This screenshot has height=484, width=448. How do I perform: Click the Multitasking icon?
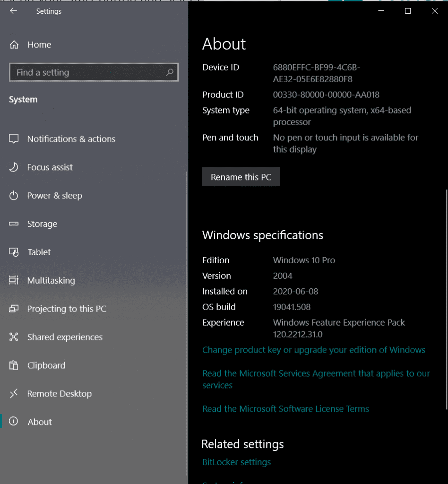point(14,280)
